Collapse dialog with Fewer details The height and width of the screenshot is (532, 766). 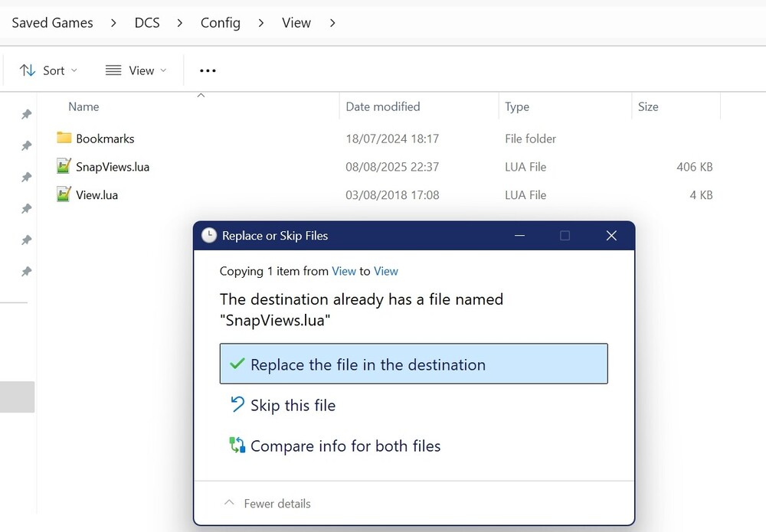tap(267, 504)
